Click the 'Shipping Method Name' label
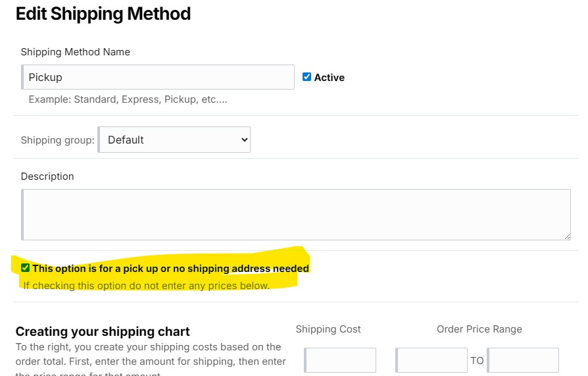Image resolution: width=588 pixels, height=376 pixels. click(x=76, y=52)
